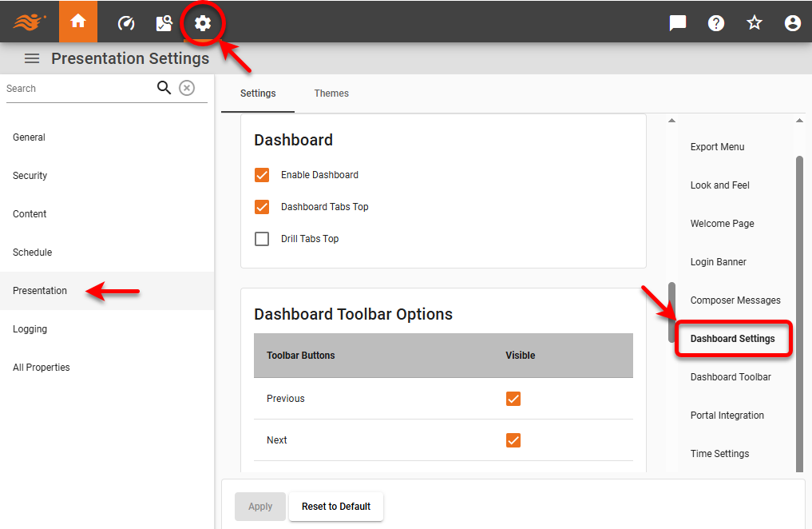Click the search magnifier icon
The width and height of the screenshot is (812, 529).
[164, 88]
